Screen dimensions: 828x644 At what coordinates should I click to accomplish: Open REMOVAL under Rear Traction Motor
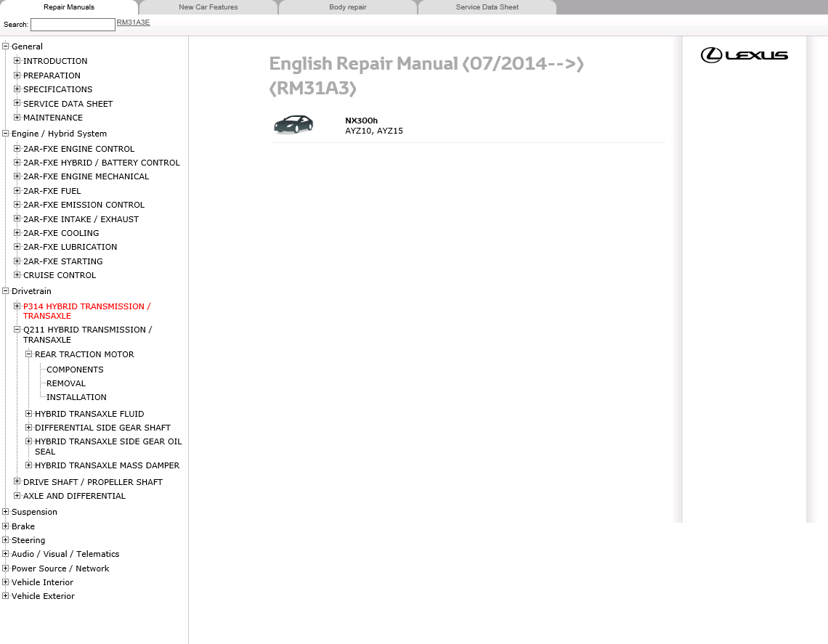66,383
